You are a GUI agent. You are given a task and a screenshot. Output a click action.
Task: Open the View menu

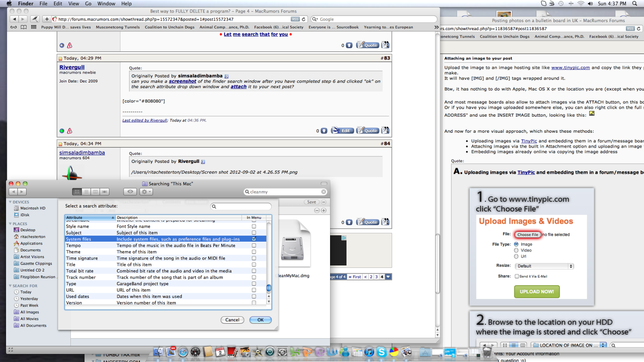[74, 4]
